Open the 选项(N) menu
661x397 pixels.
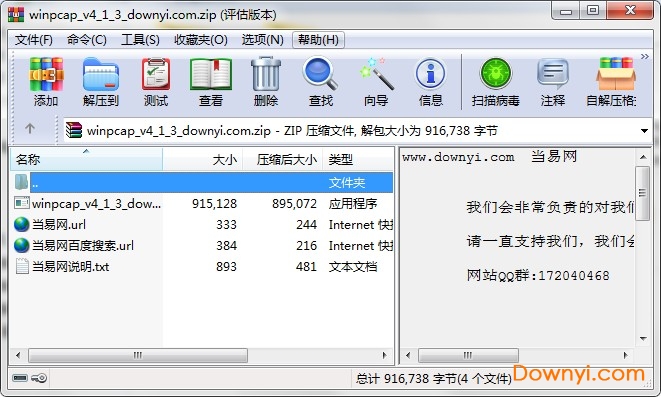click(x=262, y=40)
